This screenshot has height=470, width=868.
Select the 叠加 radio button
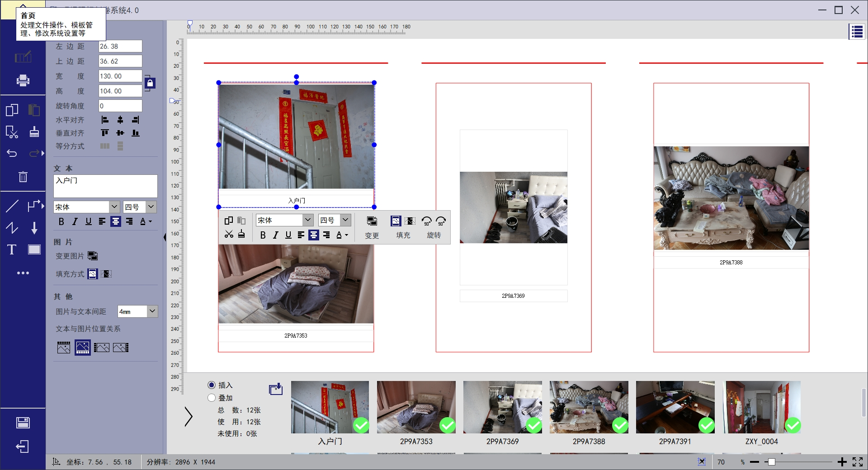pyautogui.click(x=212, y=398)
